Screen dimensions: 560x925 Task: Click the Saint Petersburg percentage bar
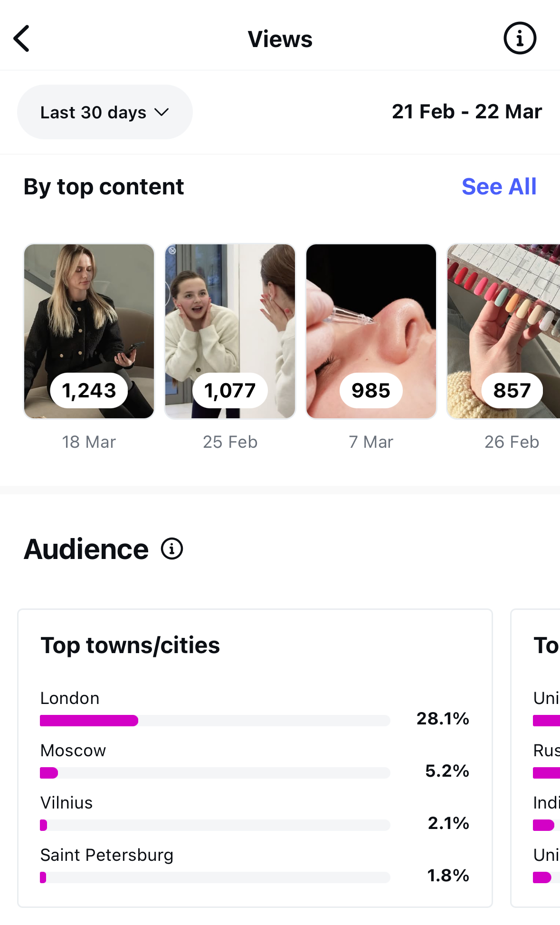(x=215, y=877)
